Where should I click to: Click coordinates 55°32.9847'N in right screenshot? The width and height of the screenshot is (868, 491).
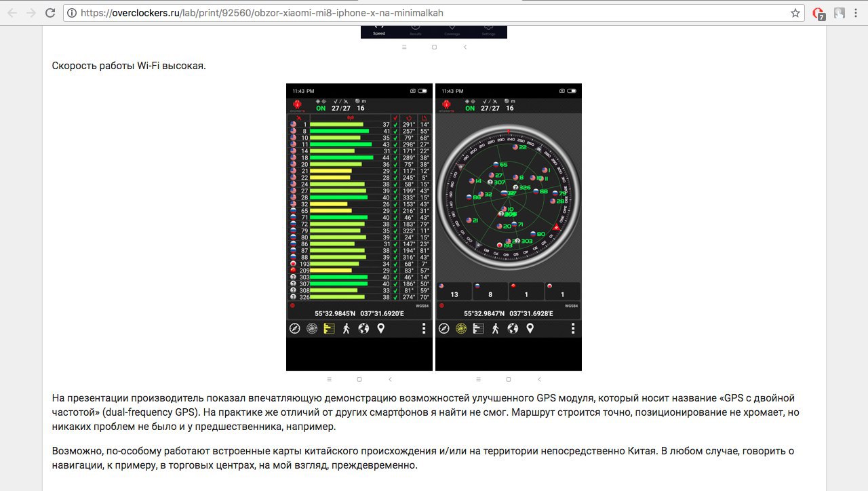[484, 313]
